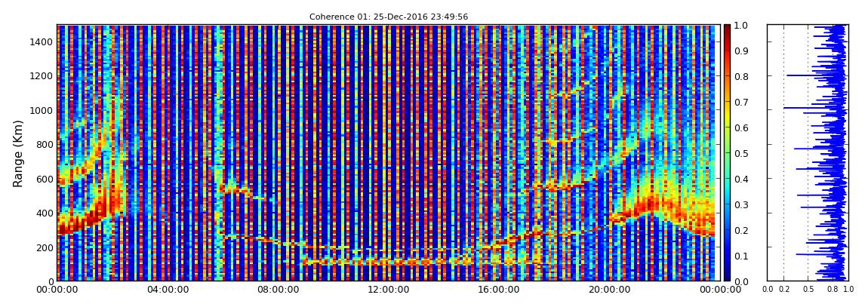
Task: Click the plot title 'Coherence 01: 25-Dec-2016 23:49:56'
Action: [389, 17]
